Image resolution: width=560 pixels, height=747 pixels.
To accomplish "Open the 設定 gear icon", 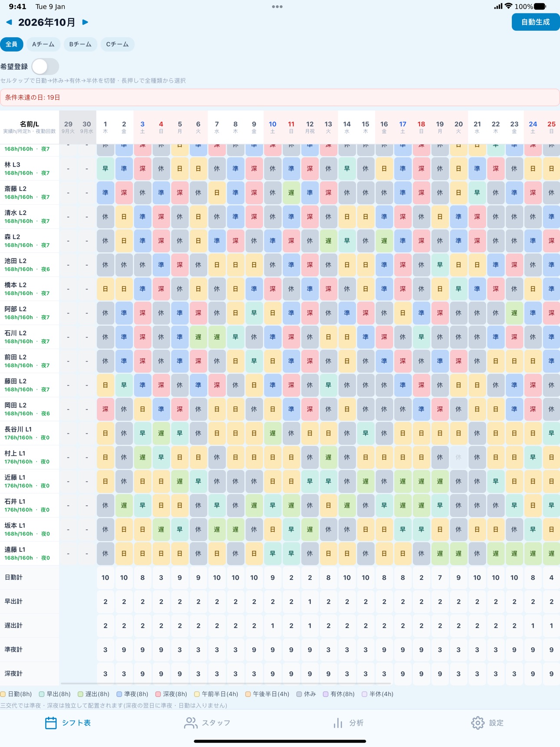I will coord(478,723).
